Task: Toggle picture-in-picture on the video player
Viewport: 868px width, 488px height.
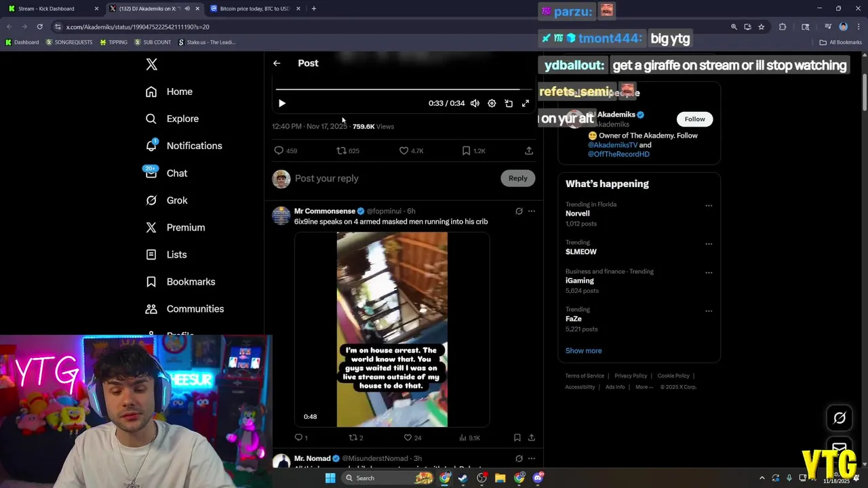Action: pos(509,103)
